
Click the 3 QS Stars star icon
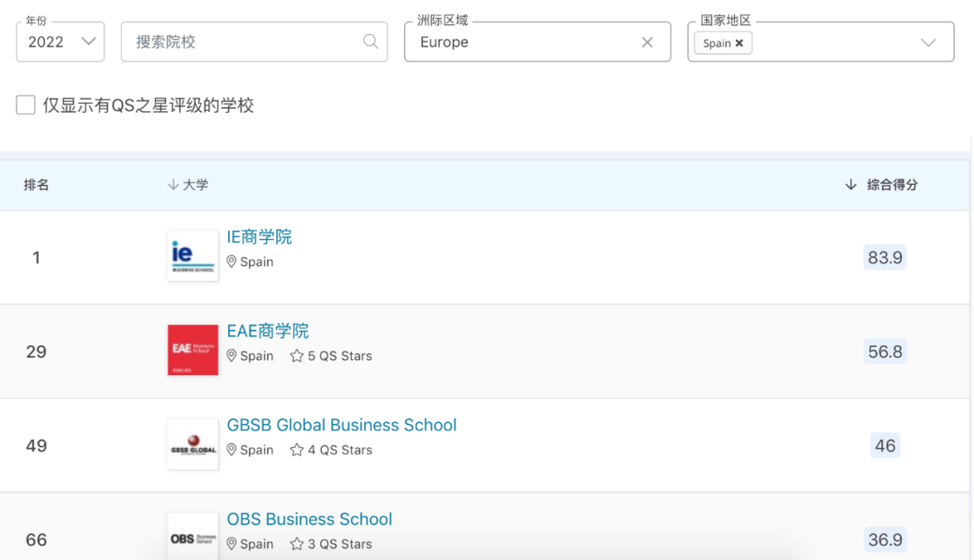[297, 544]
